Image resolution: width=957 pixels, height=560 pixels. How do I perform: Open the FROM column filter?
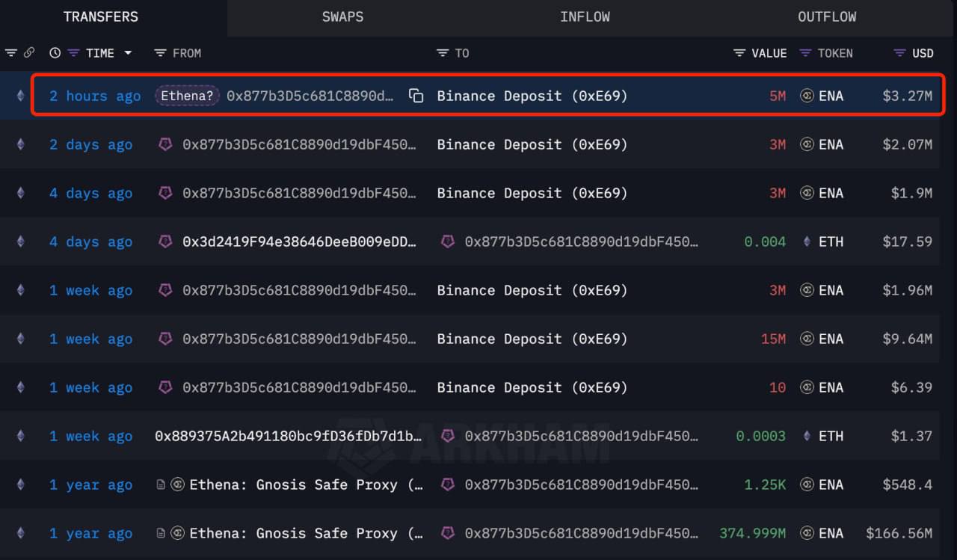pyautogui.click(x=160, y=53)
